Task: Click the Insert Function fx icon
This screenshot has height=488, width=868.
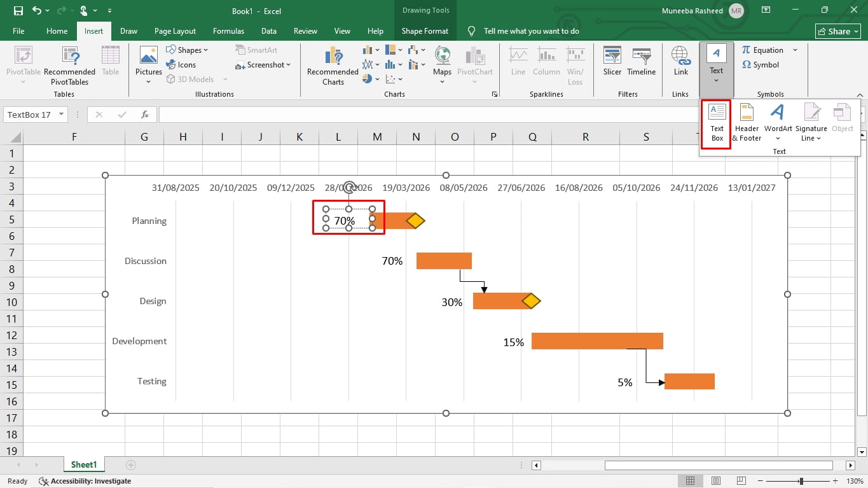Action: tap(145, 115)
